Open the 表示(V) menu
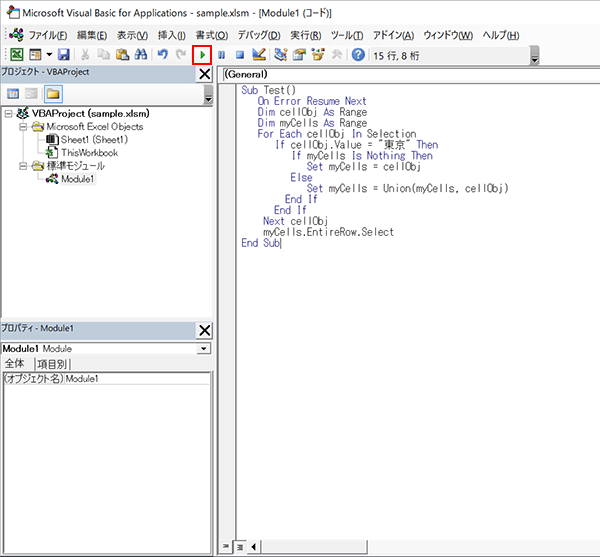The image size is (600, 557). (x=132, y=36)
